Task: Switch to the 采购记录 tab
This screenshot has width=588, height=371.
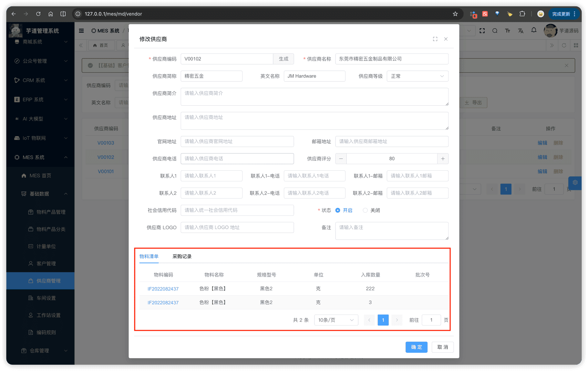Action: [182, 256]
